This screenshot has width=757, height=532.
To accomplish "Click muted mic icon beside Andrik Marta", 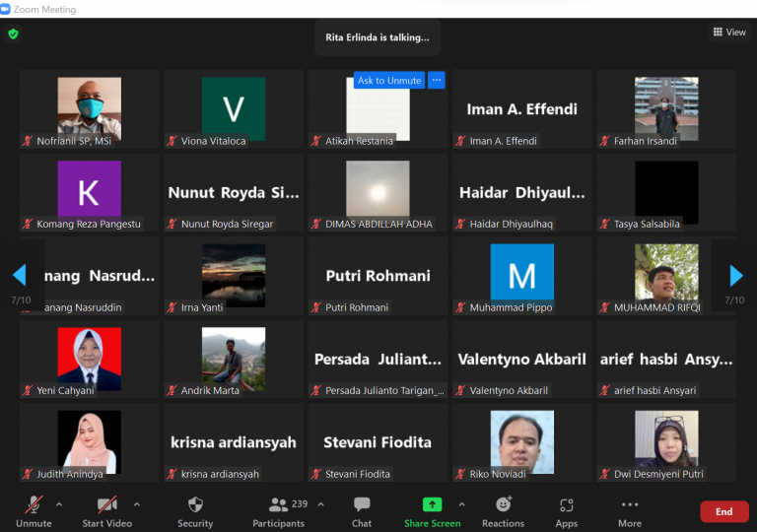I will [x=172, y=390].
